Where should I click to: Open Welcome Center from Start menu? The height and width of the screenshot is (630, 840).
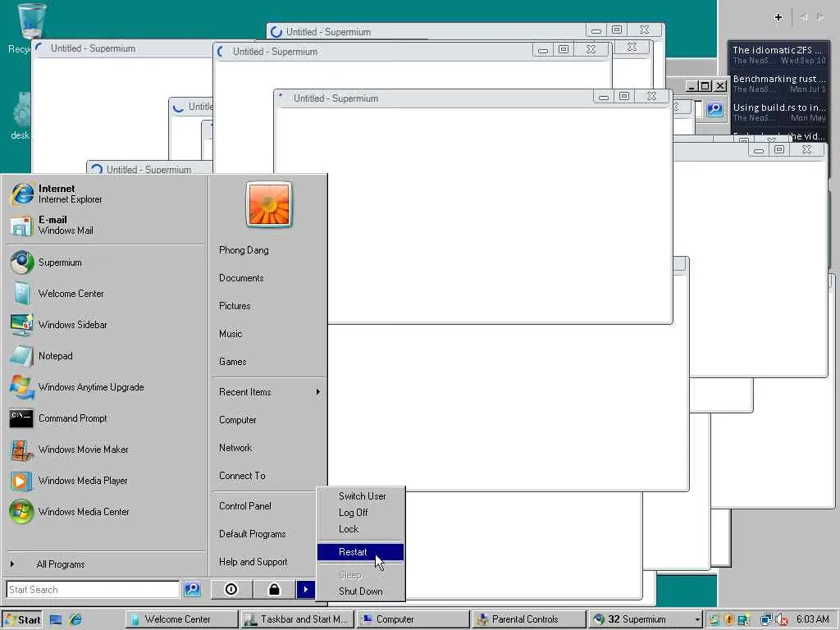click(106, 294)
